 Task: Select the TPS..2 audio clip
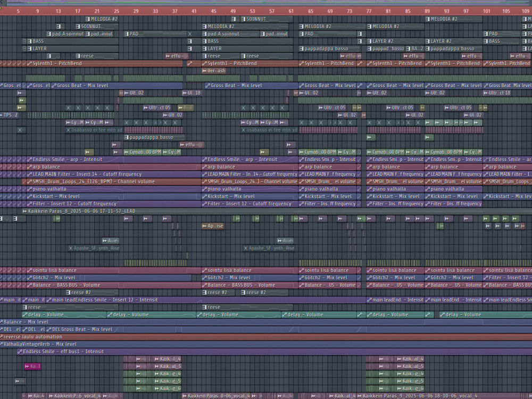click(9, 115)
